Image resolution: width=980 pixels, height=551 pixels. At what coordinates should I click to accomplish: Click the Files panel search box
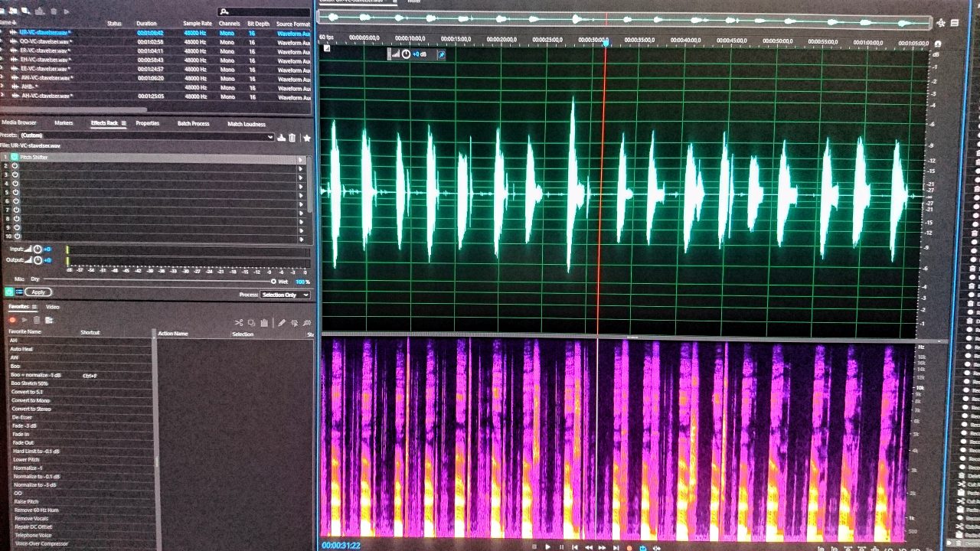point(263,11)
